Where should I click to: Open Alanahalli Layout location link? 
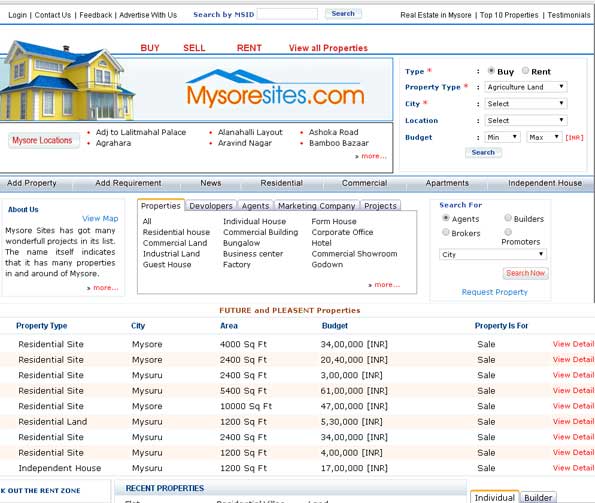(250, 132)
